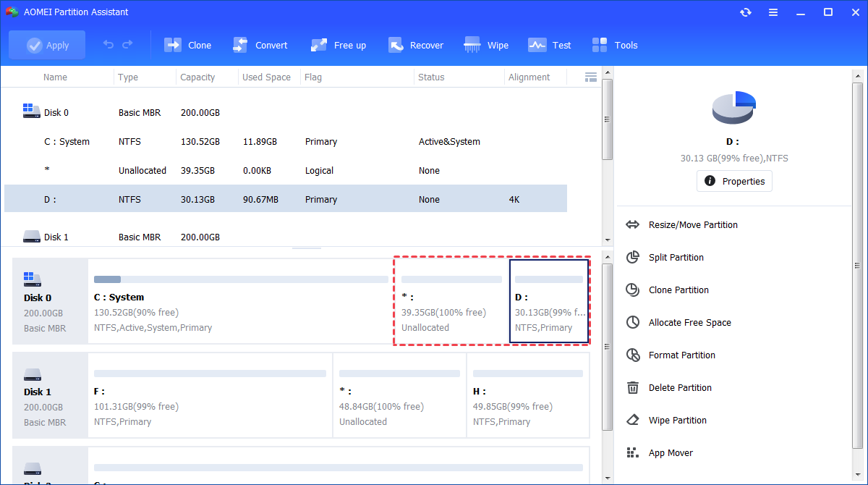Image resolution: width=868 pixels, height=485 pixels.
Task: Select the D : partition row
Action: 286,199
